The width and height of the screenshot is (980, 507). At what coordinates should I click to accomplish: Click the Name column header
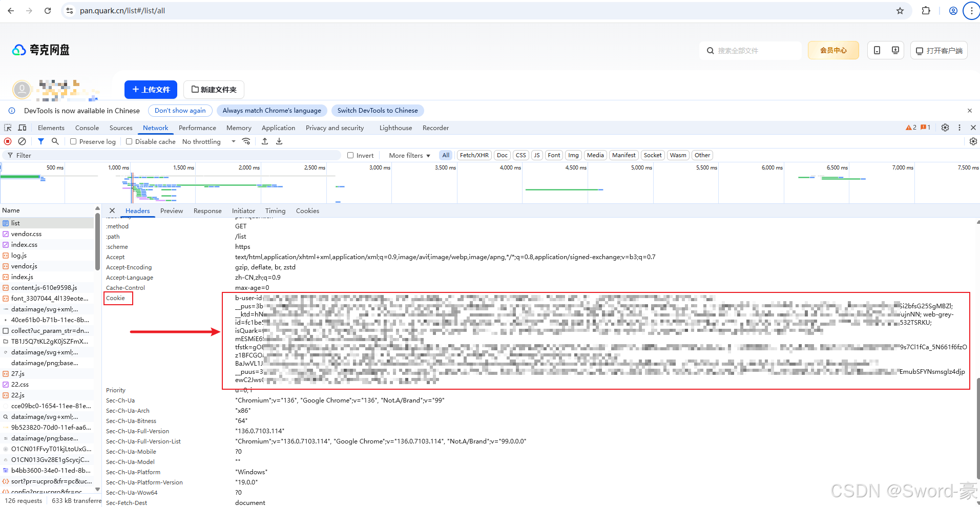pos(47,210)
